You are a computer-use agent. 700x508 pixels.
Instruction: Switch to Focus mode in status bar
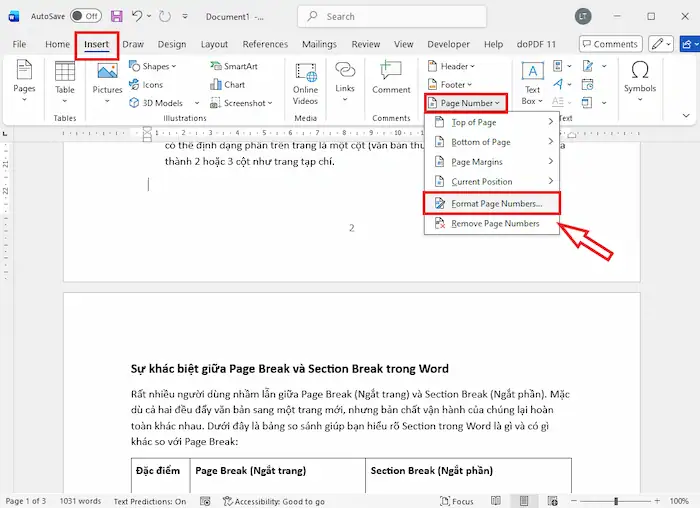tap(456, 501)
